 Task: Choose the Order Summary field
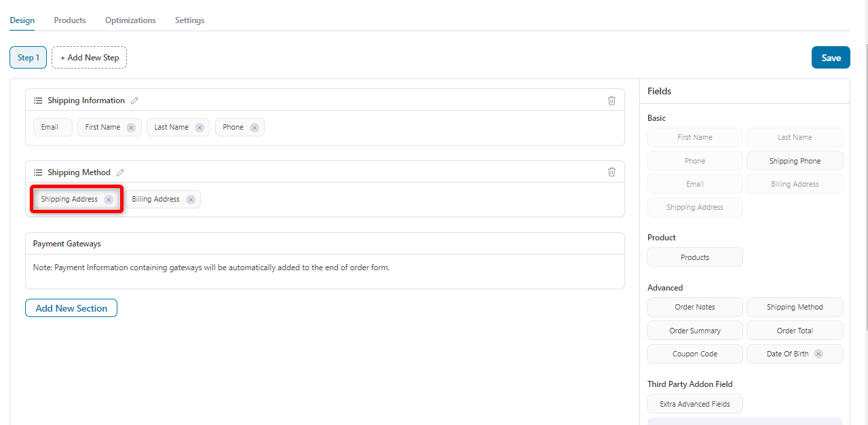coord(695,331)
